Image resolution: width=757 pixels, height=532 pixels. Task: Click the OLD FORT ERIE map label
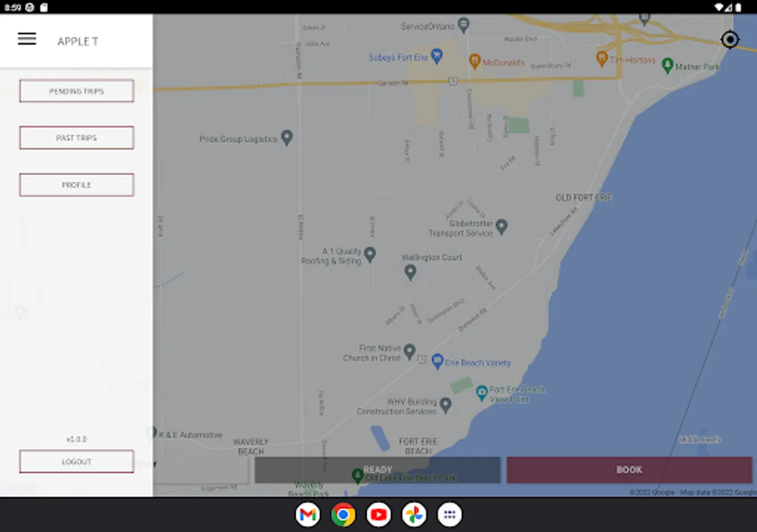pyautogui.click(x=584, y=197)
